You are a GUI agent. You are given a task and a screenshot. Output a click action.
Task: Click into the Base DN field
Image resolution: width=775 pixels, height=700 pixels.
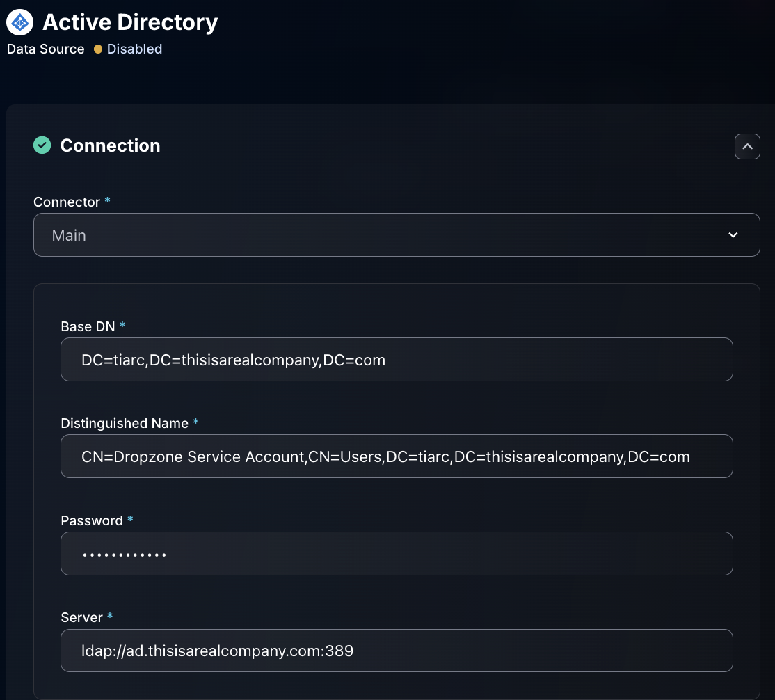click(x=396, y=360)
